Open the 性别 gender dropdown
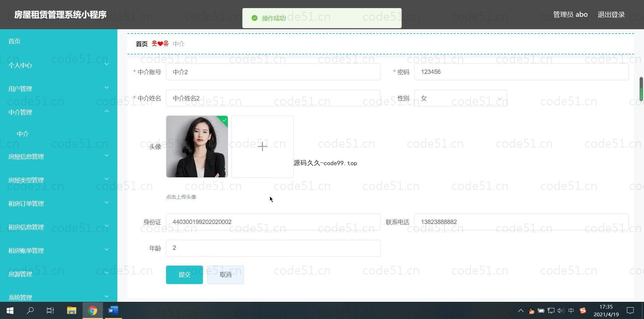 (x=461, y=98)
